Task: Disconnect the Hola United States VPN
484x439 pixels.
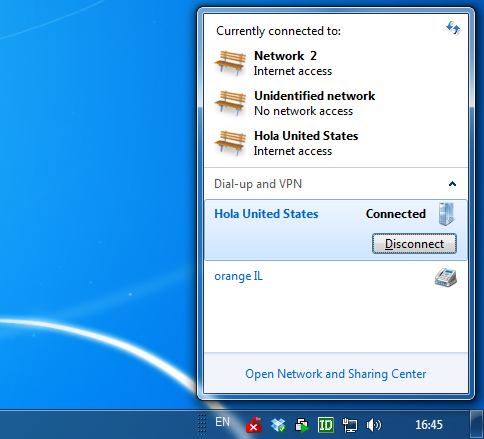Action: [x=414, y=244]
